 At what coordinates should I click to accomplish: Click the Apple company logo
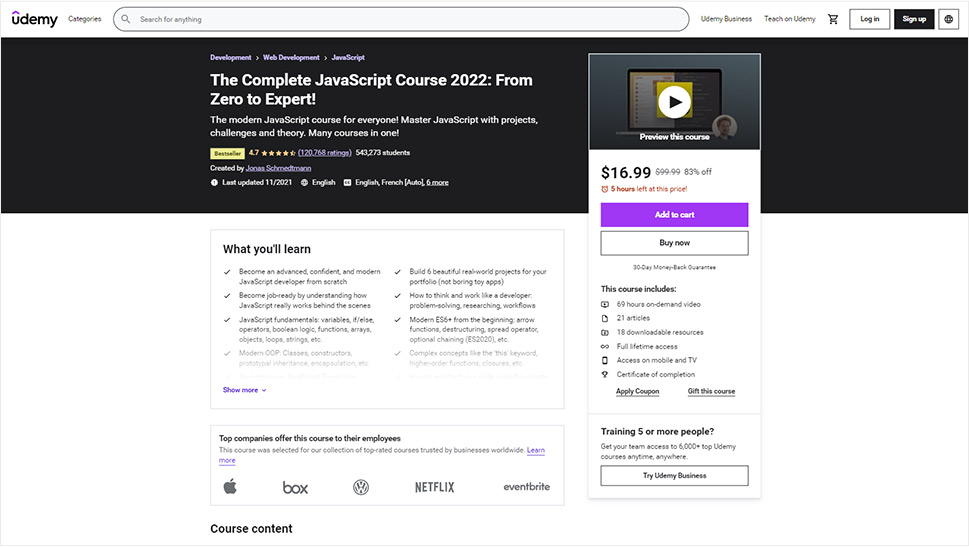click(x=230, y=487)
